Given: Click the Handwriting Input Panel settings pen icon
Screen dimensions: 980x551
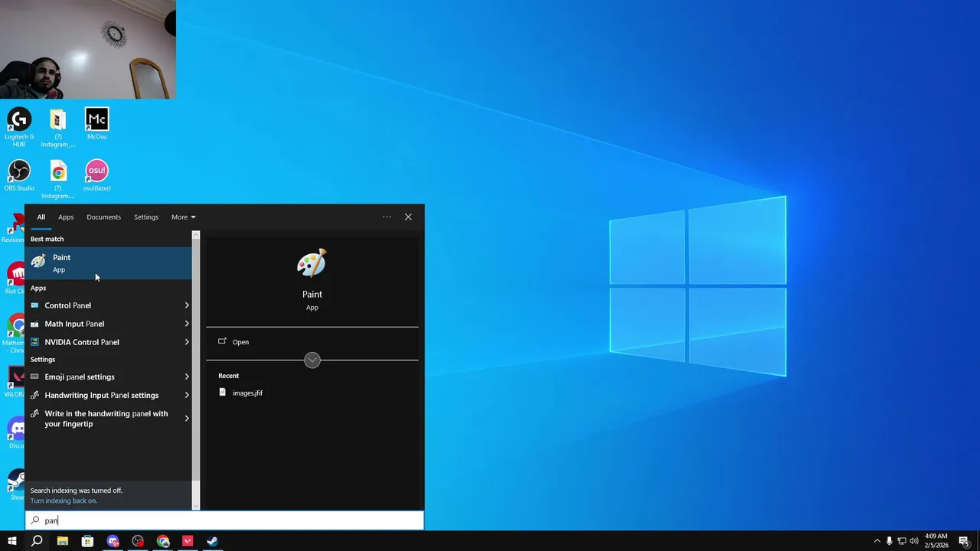Looking at the screenshot, I should 34,395.
